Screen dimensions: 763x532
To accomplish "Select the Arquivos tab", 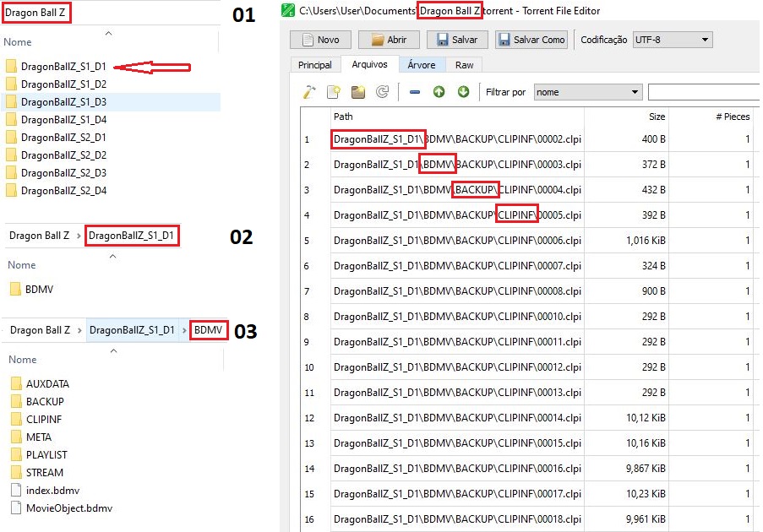I will pos(369,64).
